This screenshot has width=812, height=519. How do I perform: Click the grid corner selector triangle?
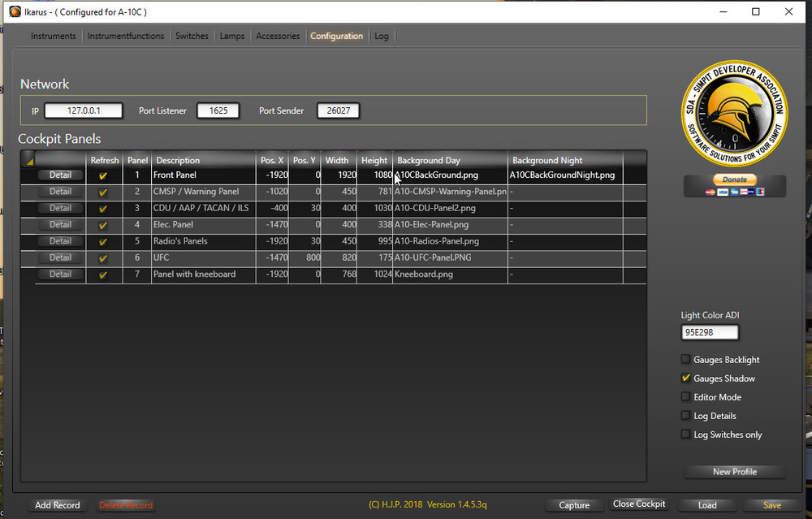click(x=29, y=161)
